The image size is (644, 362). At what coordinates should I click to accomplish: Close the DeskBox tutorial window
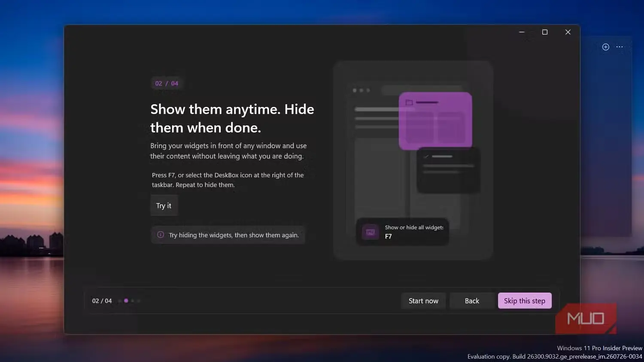(568, 32)
